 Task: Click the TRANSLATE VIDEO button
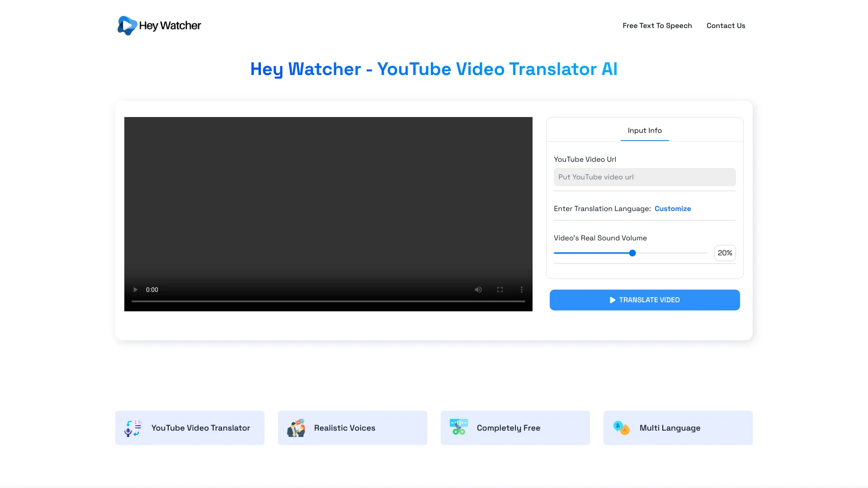tap(644, 300)
